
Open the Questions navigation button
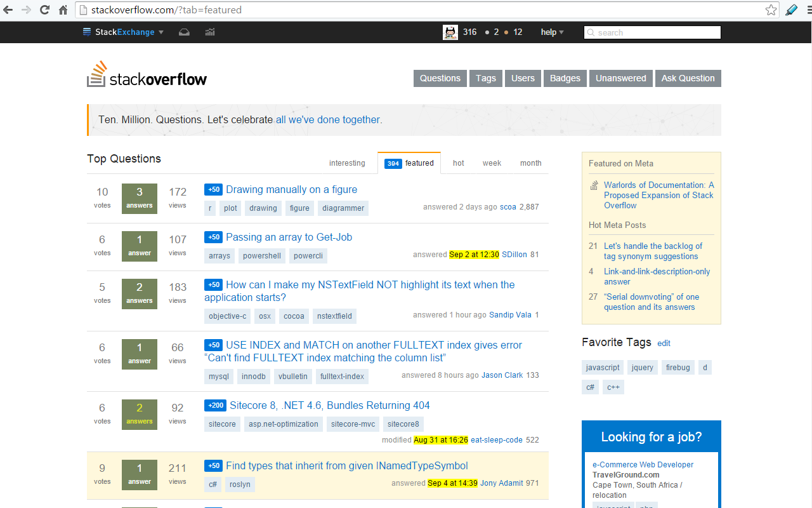pos(440,78)
